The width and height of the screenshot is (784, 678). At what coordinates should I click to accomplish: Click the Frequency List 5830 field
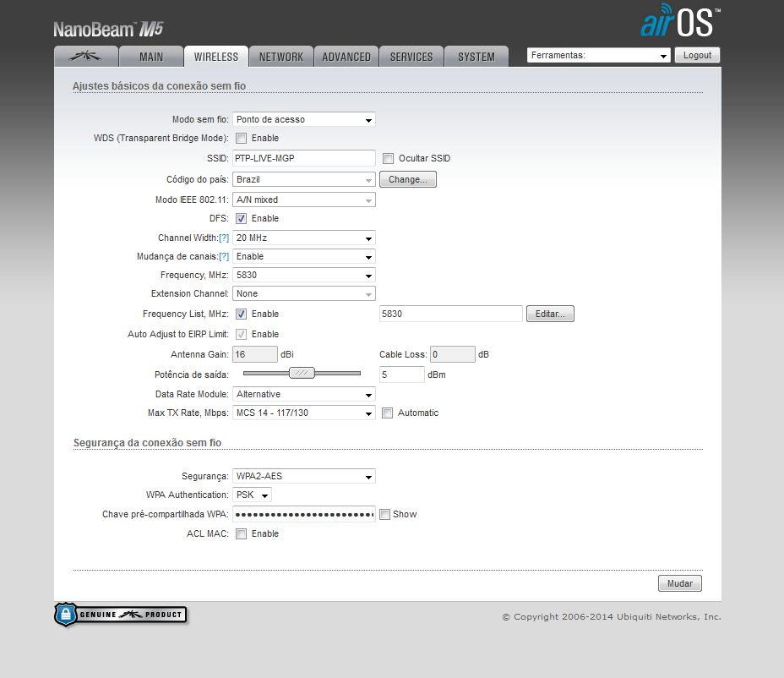pos(451,314)
